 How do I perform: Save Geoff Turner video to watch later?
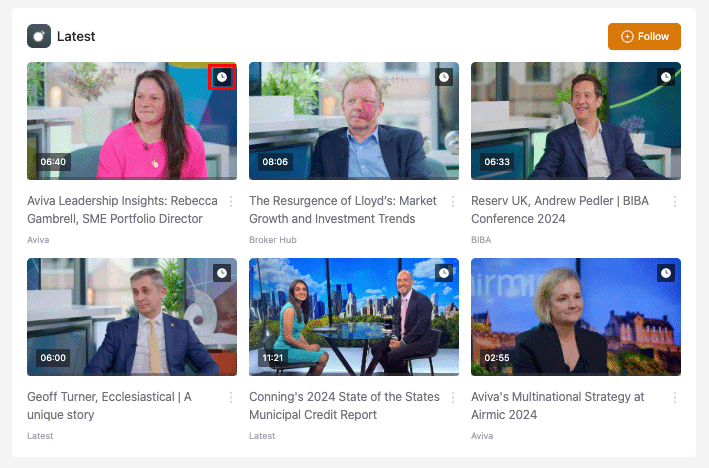pyautogui.click(x=222, y=273)
